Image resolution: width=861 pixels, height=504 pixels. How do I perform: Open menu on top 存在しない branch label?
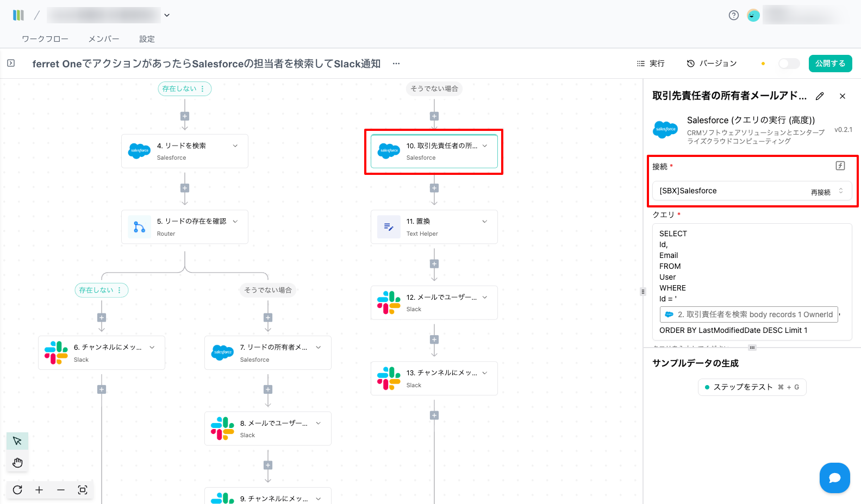point(203,89)
